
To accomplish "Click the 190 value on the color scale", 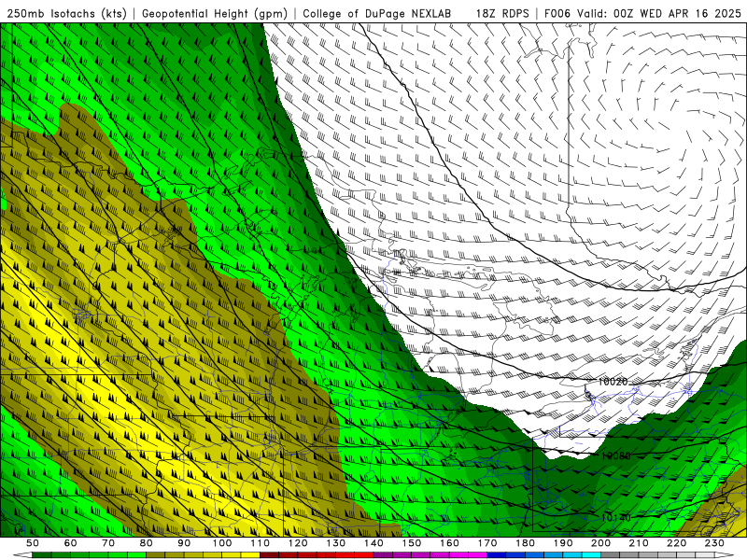I will point(563,543).
